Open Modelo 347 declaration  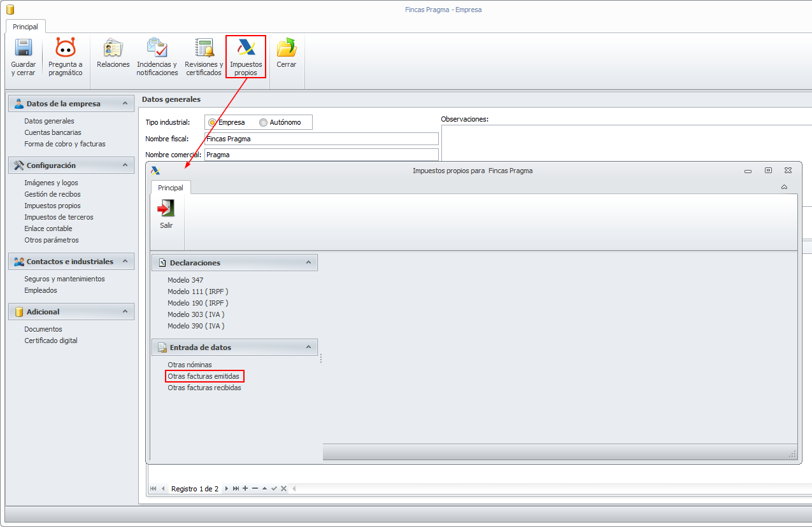(185, 280)
